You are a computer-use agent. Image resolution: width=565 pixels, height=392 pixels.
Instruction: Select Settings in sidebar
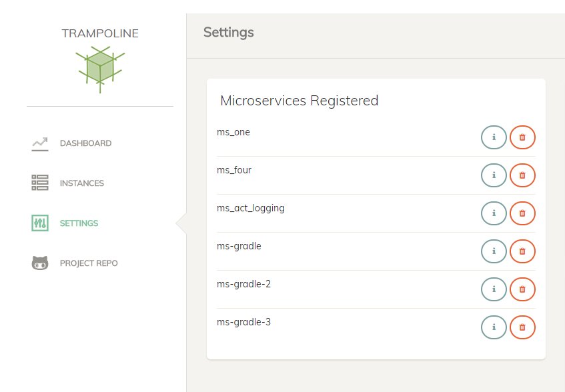pos(79,223)
